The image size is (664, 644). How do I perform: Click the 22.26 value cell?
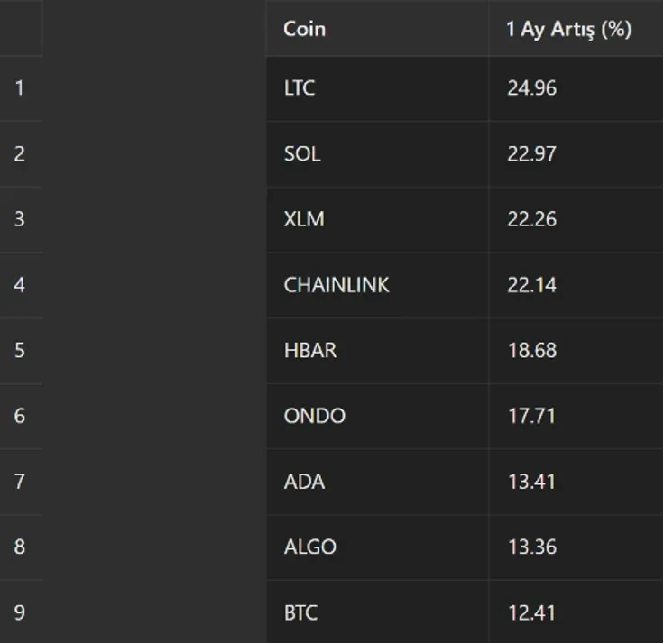(x=576, y=219)
